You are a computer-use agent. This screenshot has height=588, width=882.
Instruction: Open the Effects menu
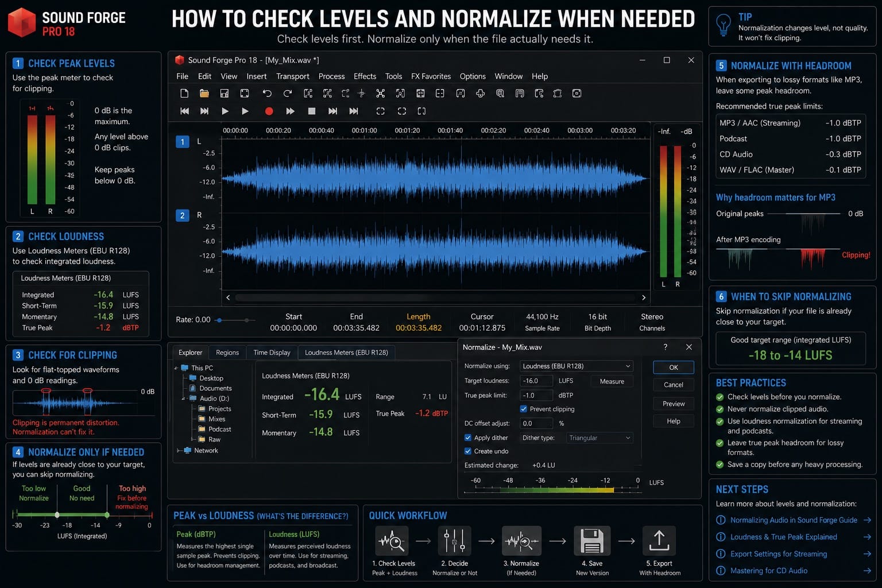tap(365, 76)
